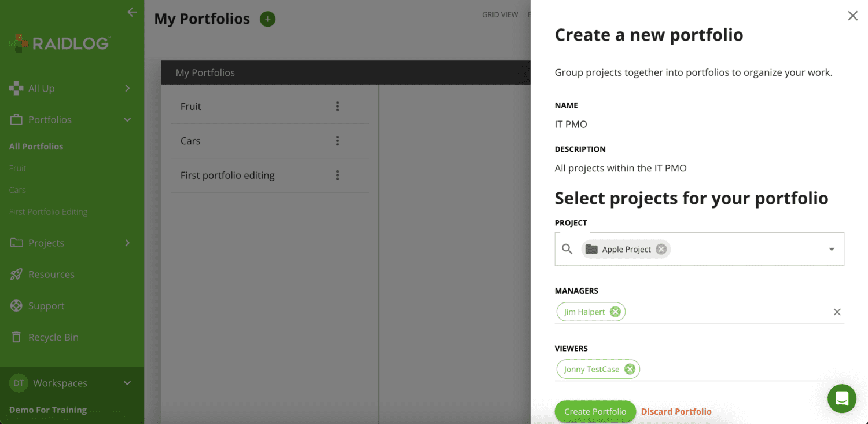Open the Fruit portfolio options menu
The image size is (868, 424).
point(337,107)
